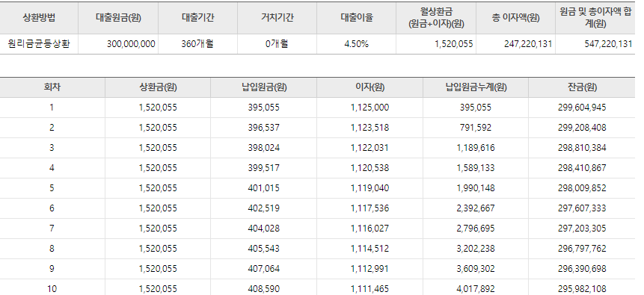This screenshot has width=644, height=295.
Task: Select interest value 1,120,538
Action: [x=369, y=168]
